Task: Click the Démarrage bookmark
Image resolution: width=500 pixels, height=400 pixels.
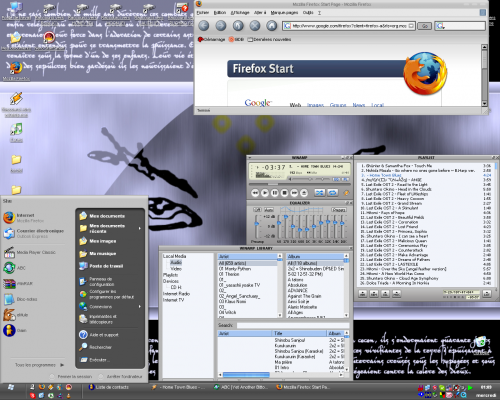Action: pos(212,39)
